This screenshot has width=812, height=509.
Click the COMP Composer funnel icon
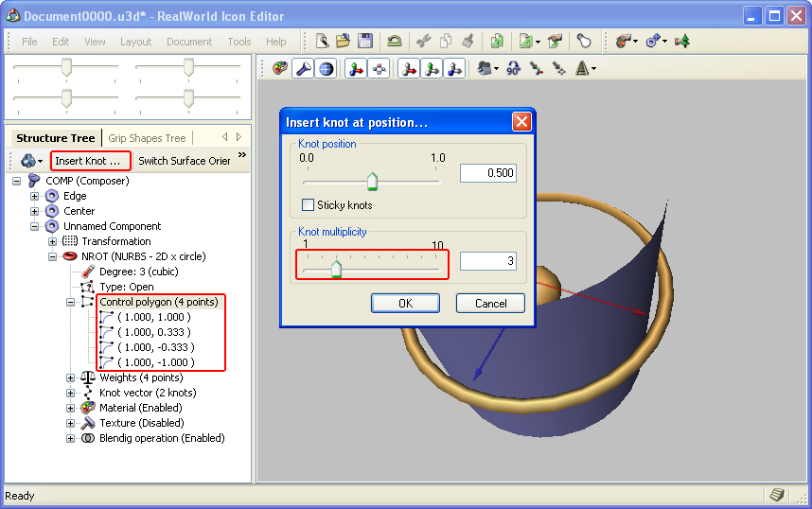[x=34, y=181]
